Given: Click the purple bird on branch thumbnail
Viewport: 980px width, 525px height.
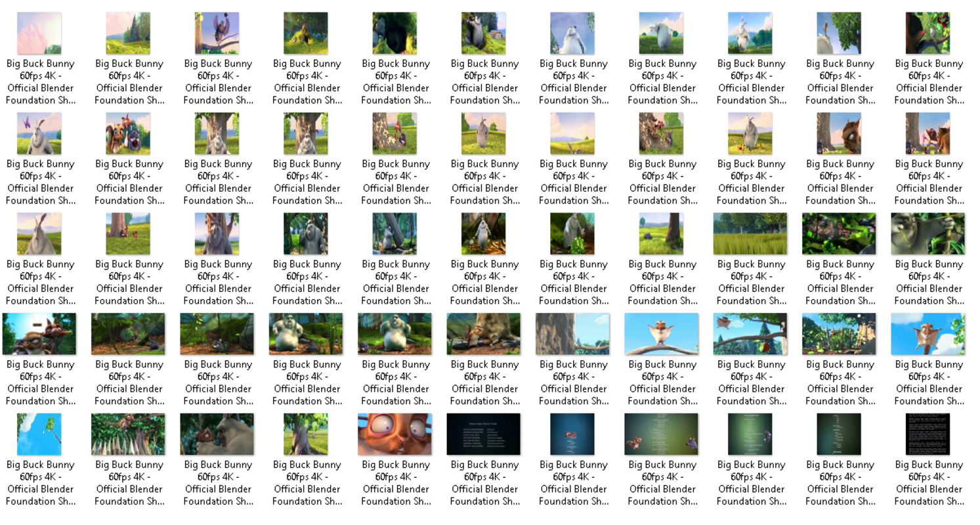Looking at the screenshot, I should click(217, 33).
